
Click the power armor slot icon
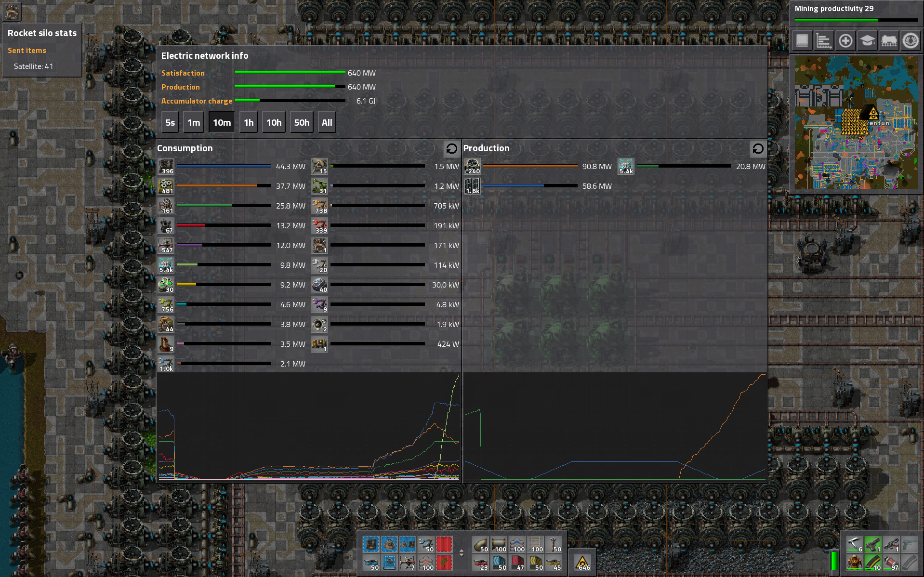coord(855,563)
